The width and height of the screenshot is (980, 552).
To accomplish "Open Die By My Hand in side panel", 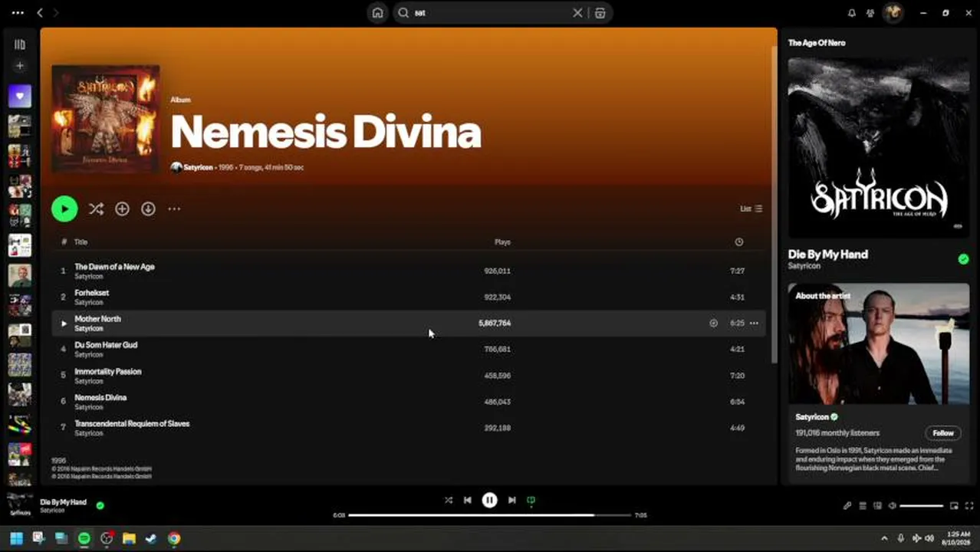I will tap(827, 254).
